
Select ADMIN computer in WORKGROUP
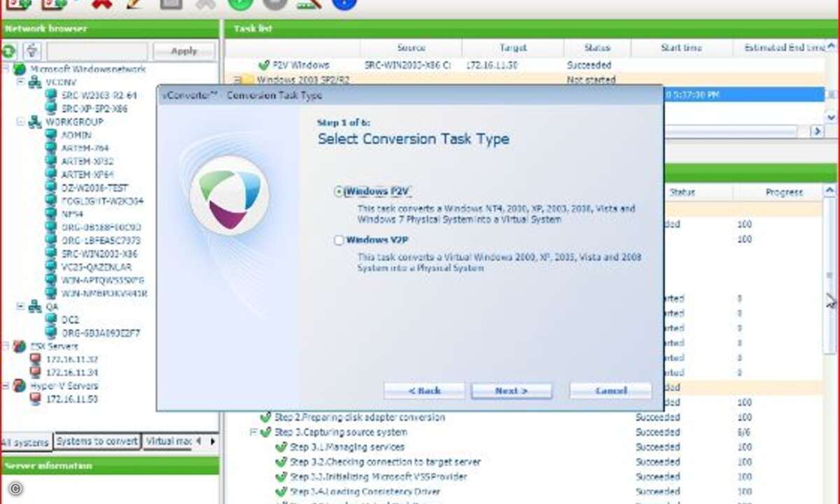pyautogui.click(x=76, y=135)
